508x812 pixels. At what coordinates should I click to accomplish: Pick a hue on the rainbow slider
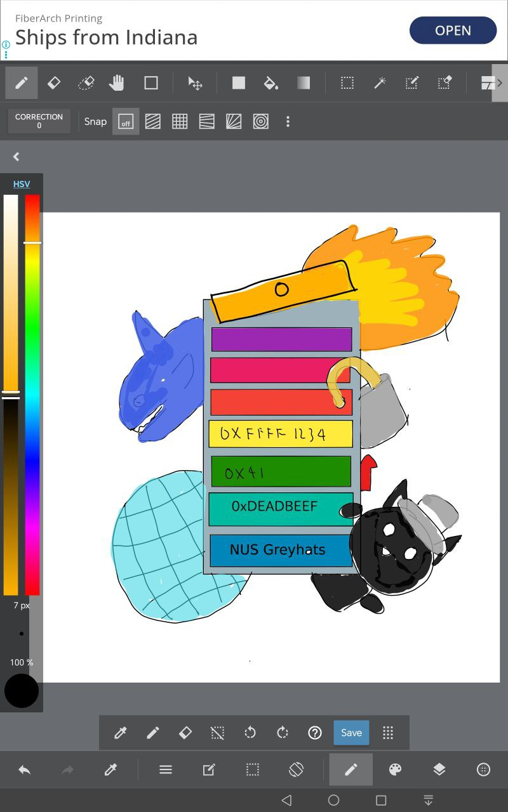[32, 395]
